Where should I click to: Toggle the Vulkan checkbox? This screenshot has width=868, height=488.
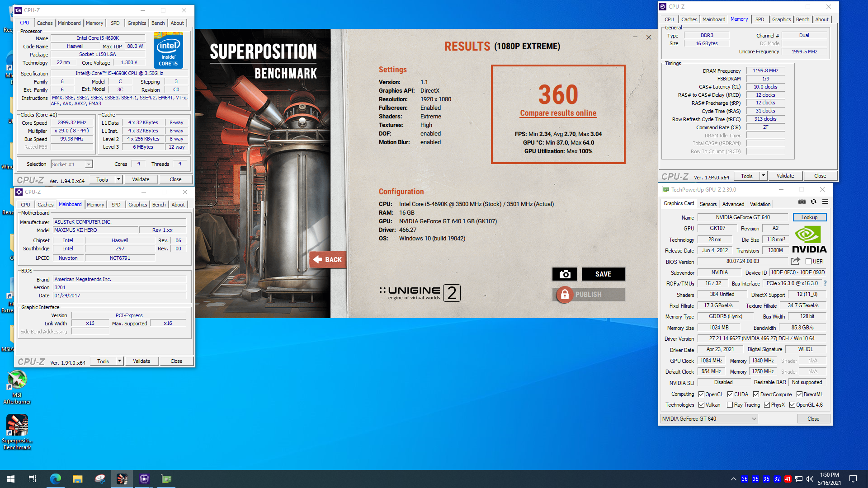(x=701, y=405)
